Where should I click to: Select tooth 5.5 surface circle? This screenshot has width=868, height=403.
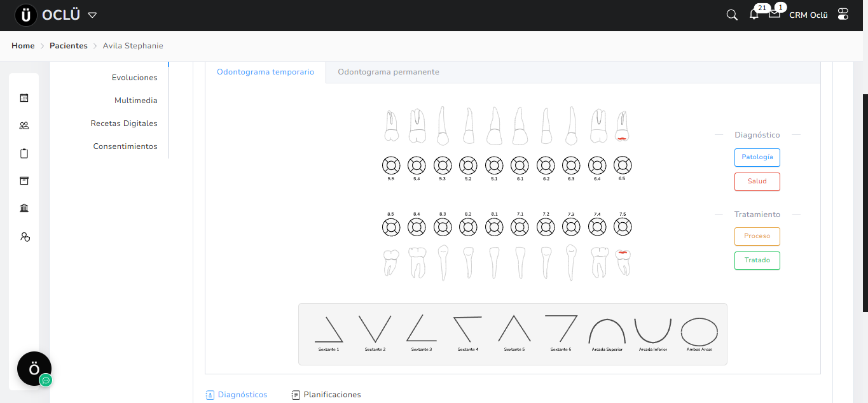(391, 166)
